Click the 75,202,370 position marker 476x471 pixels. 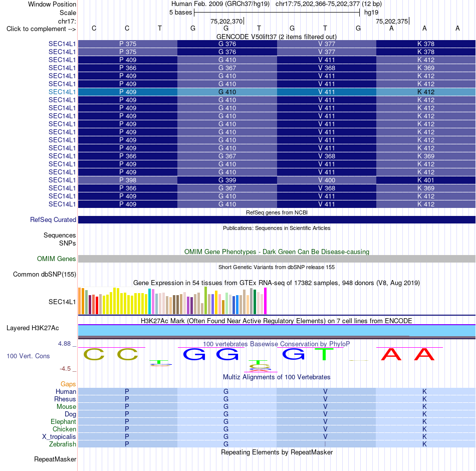(x=226, y=21)
